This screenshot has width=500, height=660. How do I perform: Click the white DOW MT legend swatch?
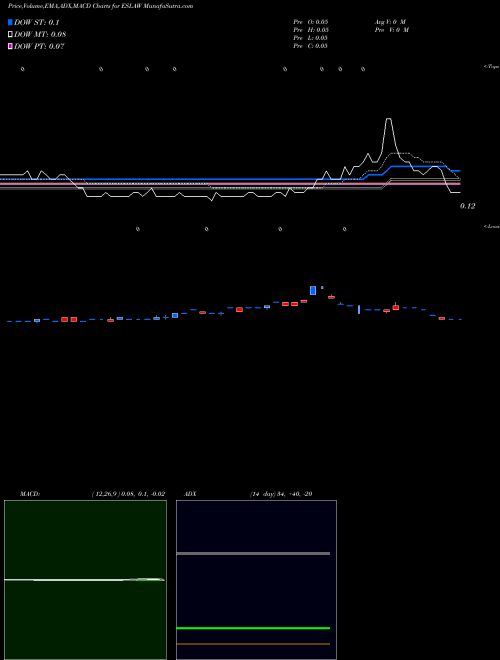[x=11, y=34]
